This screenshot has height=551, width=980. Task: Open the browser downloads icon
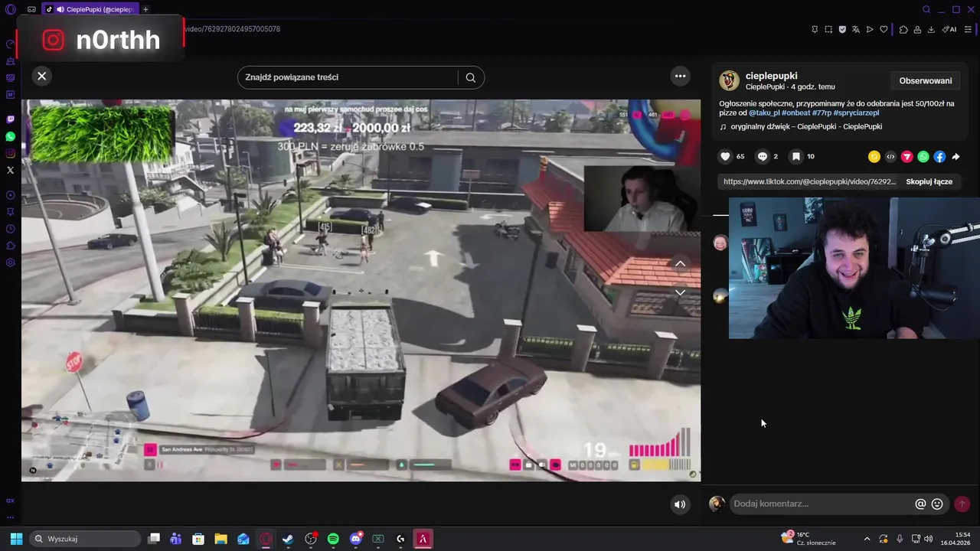point(931,29)
